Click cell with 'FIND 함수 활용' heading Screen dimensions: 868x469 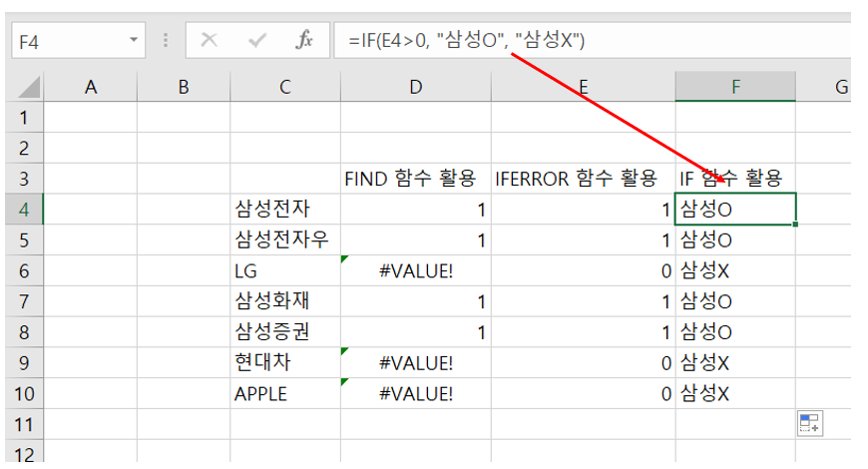416,179
